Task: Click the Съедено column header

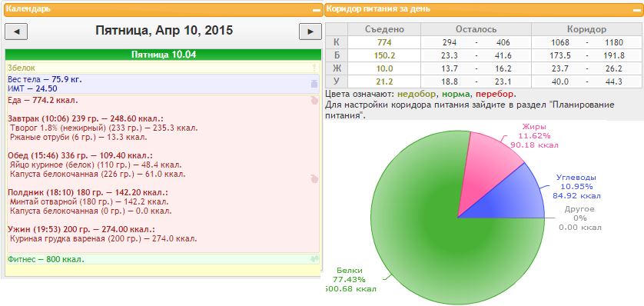Action: [x=384, y=29]
